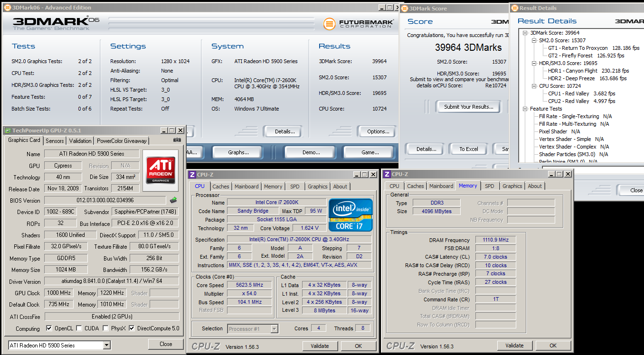The height and width of the screenshot is (355, 644).
Task: Click the Core Speed 5623.5 MHz field
Action: point(249,285)
